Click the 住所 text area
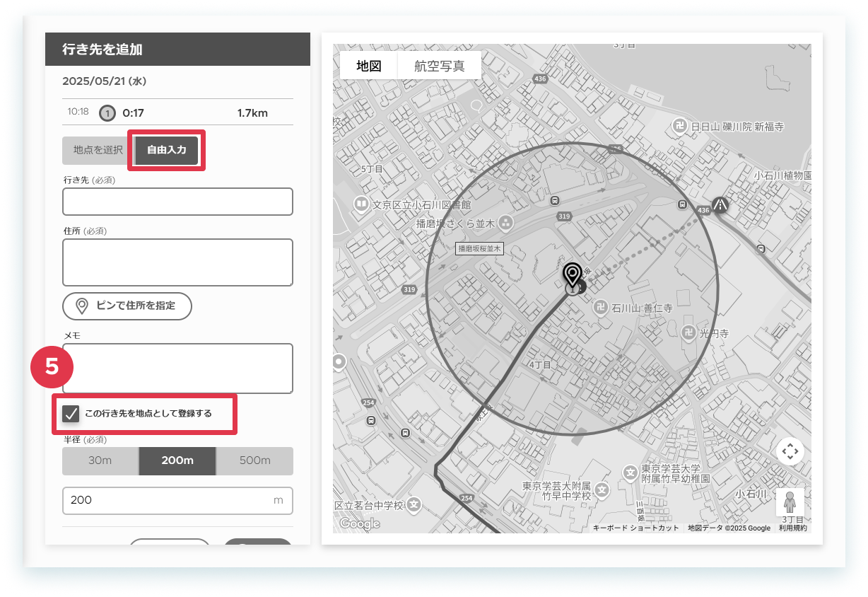Image resolution: width=868 pixels, height=597 pixels. tap(177, 262)
